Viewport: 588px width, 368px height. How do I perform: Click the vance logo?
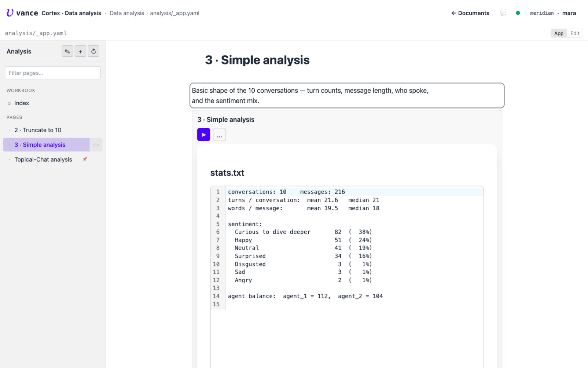coord(22,13)
